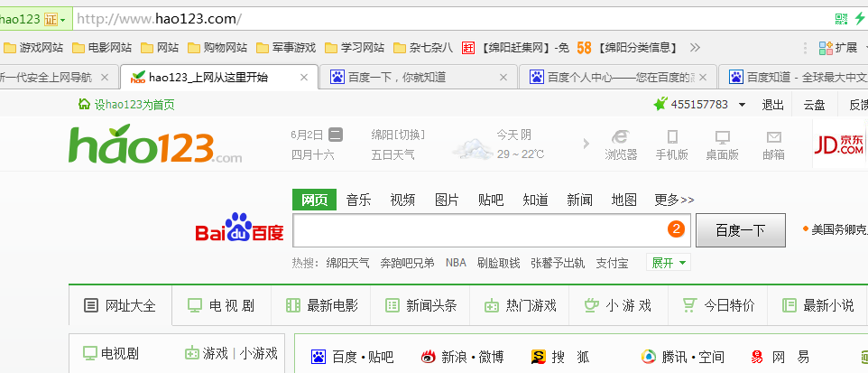Select the 视频 search tab
868x373 pixels.
[x=402, y=200]
